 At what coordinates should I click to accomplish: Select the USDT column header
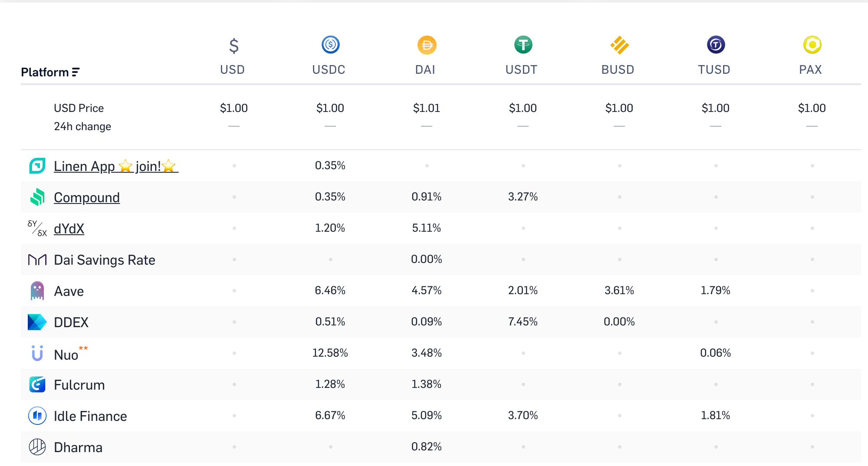coord(522,69)
